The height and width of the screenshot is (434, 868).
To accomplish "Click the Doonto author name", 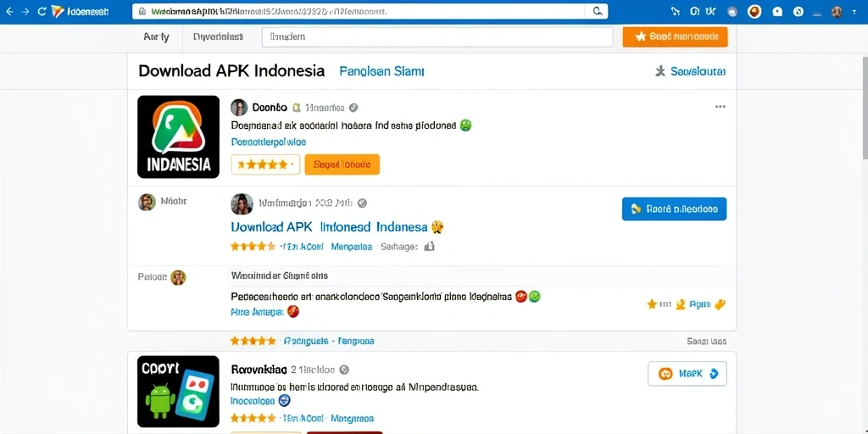I will click(x=270, y=108).
